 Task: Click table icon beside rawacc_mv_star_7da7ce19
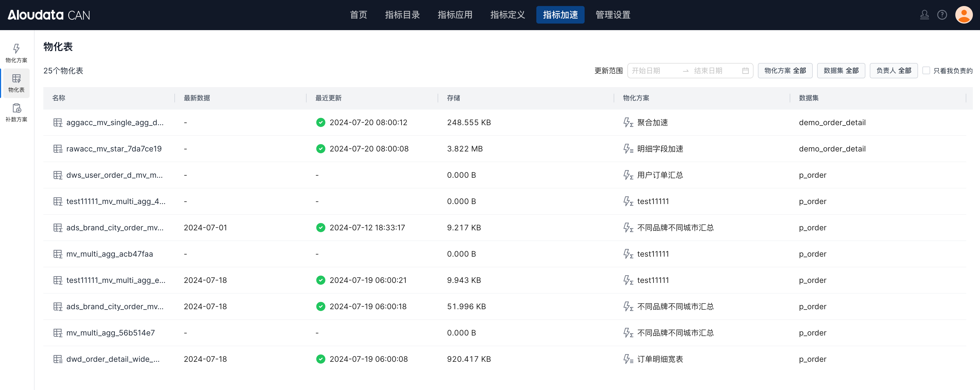pyautogui.click(x=58, y=149)
